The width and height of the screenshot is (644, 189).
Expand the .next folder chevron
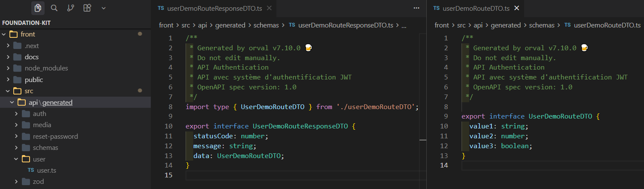(8, 46)
